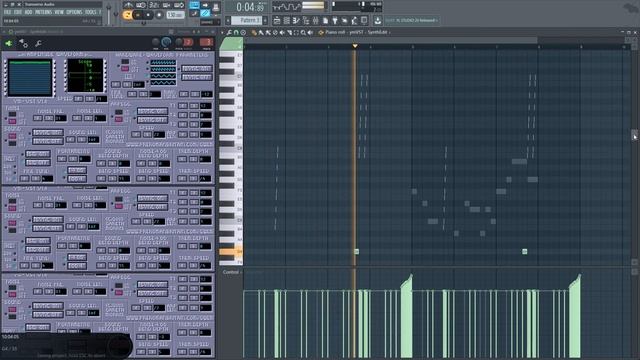Go to previous pattern with left arrow
The width and height of the screenshot is (640, 360).
(x=228, y=20)
